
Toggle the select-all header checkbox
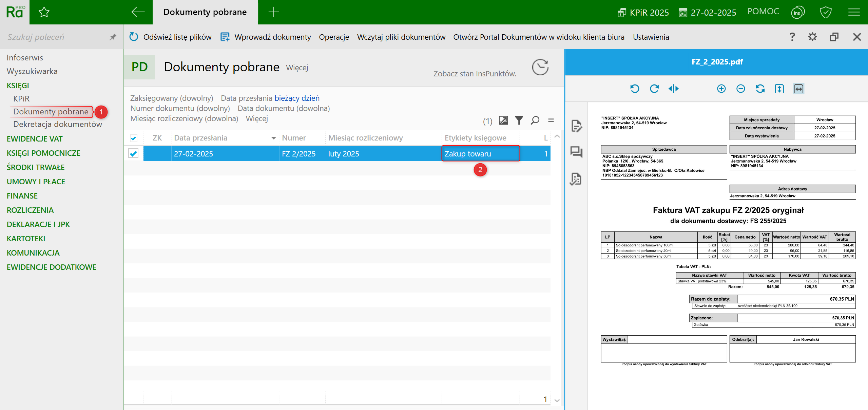133,138
